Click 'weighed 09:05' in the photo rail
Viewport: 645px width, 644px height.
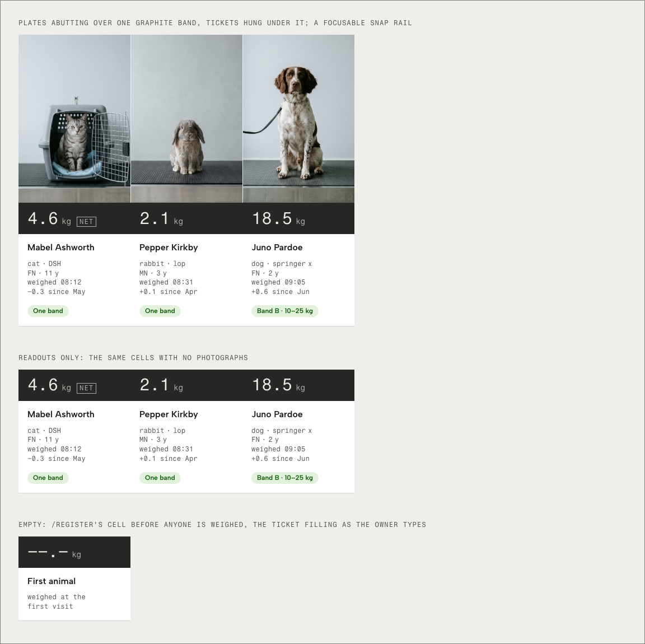278,282
